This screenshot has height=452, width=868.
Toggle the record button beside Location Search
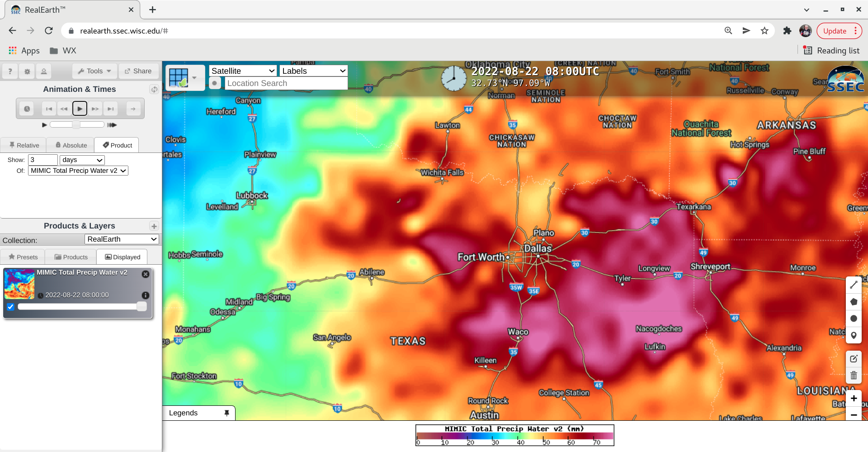[x=215, y=83]
